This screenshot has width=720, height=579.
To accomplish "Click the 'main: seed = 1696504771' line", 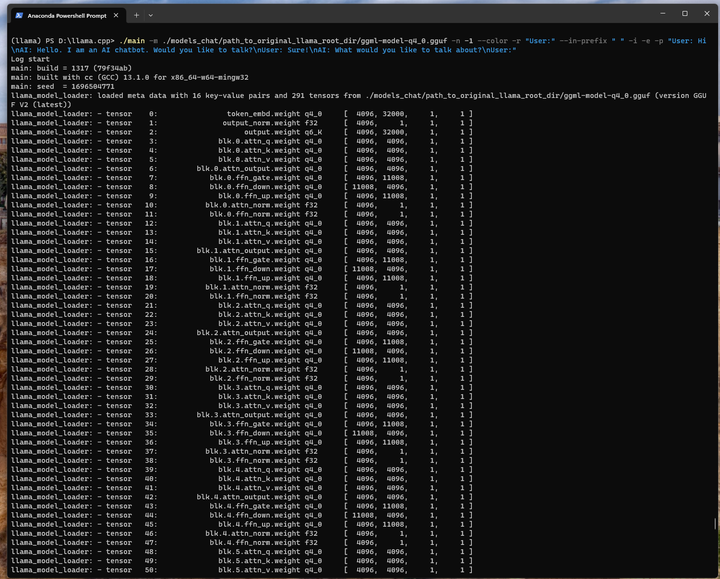I will click(63, 86).
